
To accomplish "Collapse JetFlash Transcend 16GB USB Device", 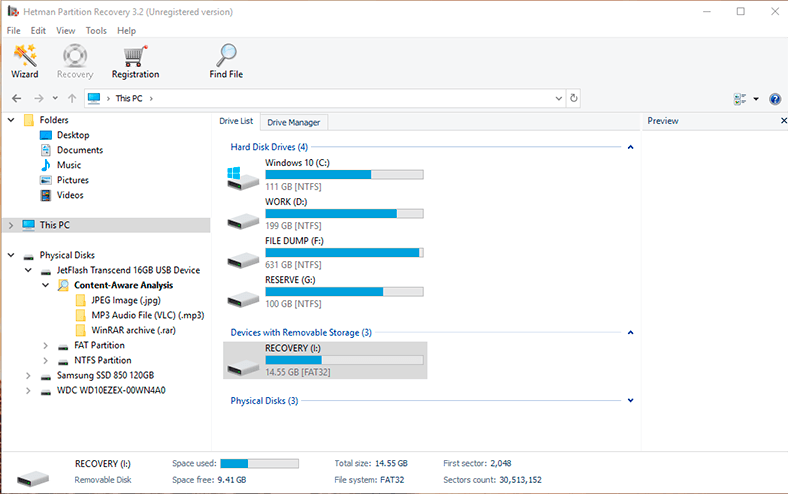I will [x=28, y=270].
